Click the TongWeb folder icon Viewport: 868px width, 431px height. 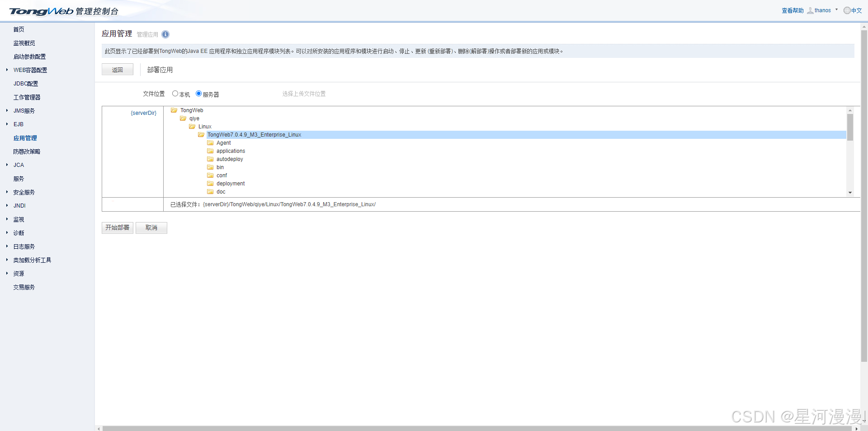pyautogui.click(x=174, y=110)
